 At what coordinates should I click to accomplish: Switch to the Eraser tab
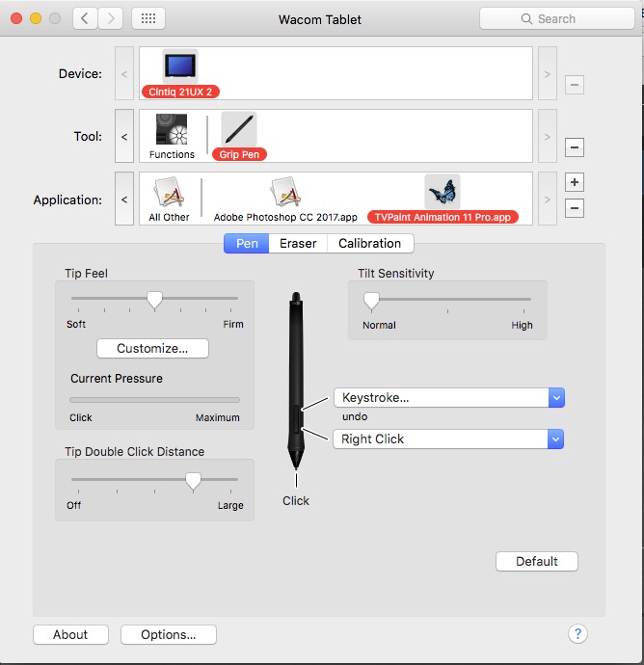pyautogui.click(x=298, y=244)
